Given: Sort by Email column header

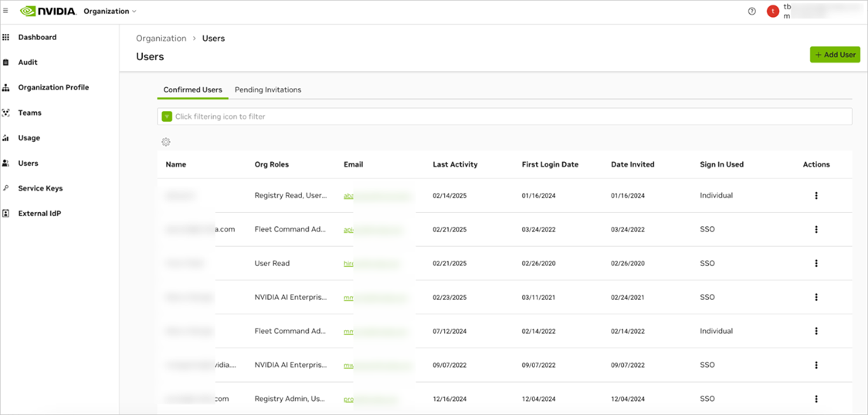Looking at the screenshot, I should [353, 164].
